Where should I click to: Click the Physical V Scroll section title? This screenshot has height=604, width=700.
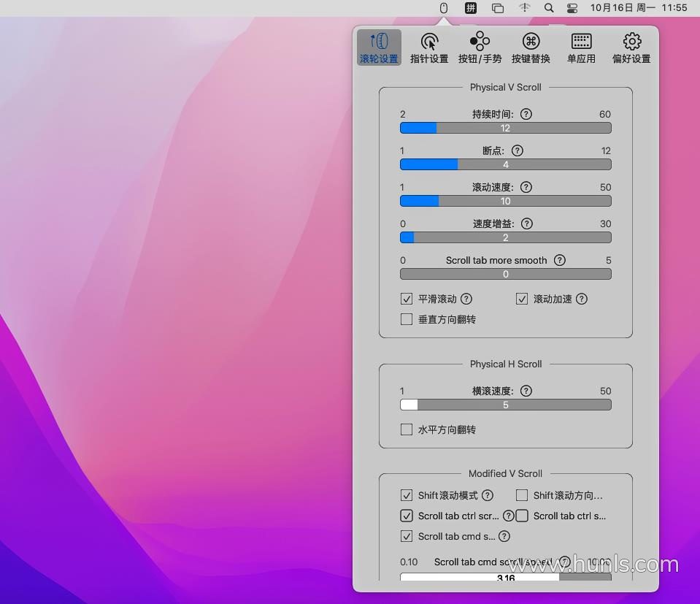506,87
